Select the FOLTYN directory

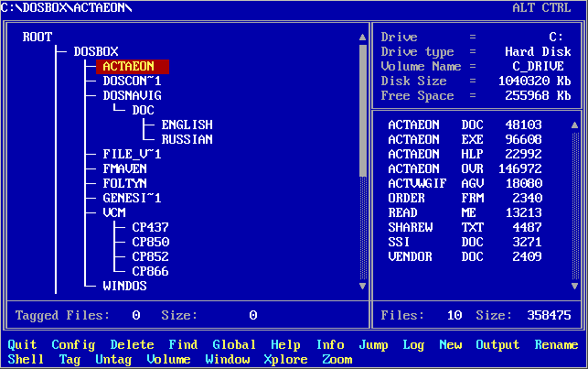(x=125, y=183)
